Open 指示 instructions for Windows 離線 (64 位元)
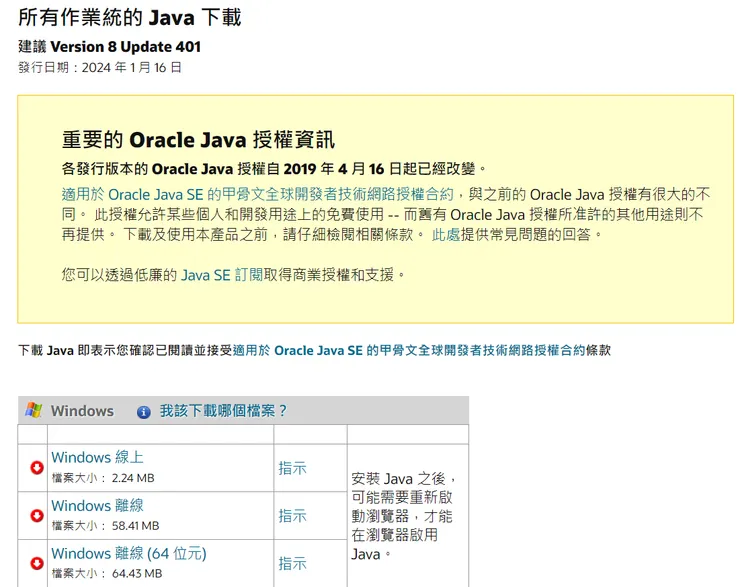Viewport: 740px width, 587px height. coord(292,563)
